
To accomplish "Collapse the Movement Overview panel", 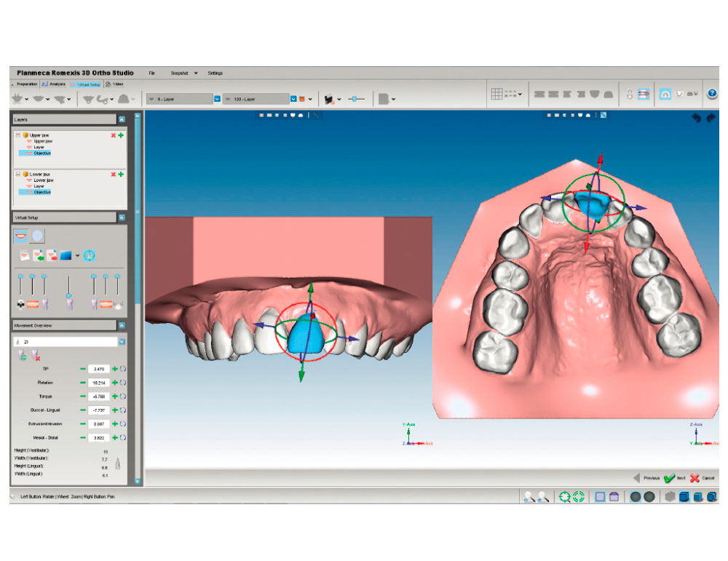I will (122, 326).
